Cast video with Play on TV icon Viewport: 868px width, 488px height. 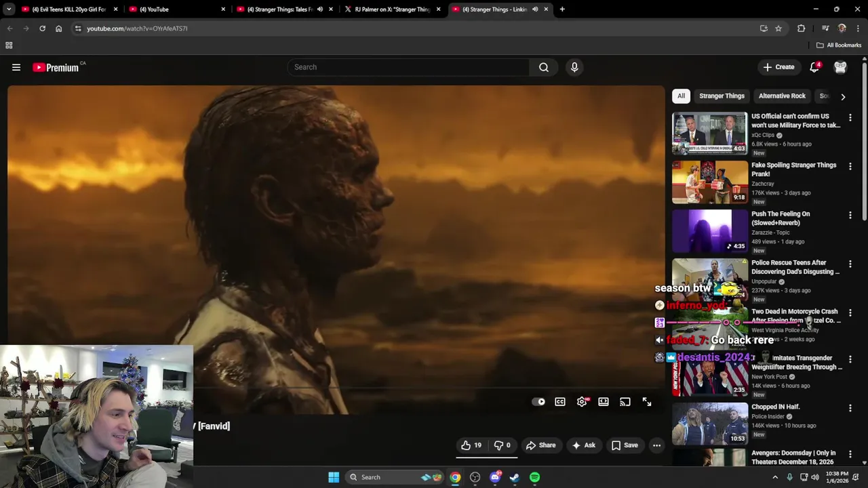(625, 402)
